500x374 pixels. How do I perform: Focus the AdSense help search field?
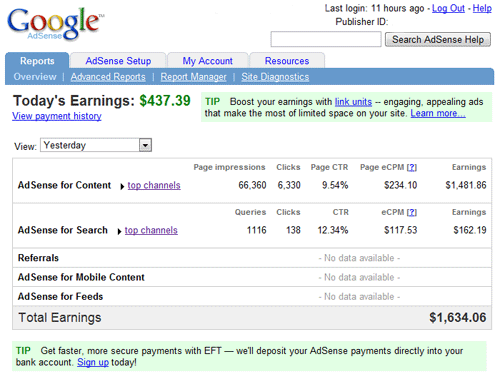[x=326, y=39]
